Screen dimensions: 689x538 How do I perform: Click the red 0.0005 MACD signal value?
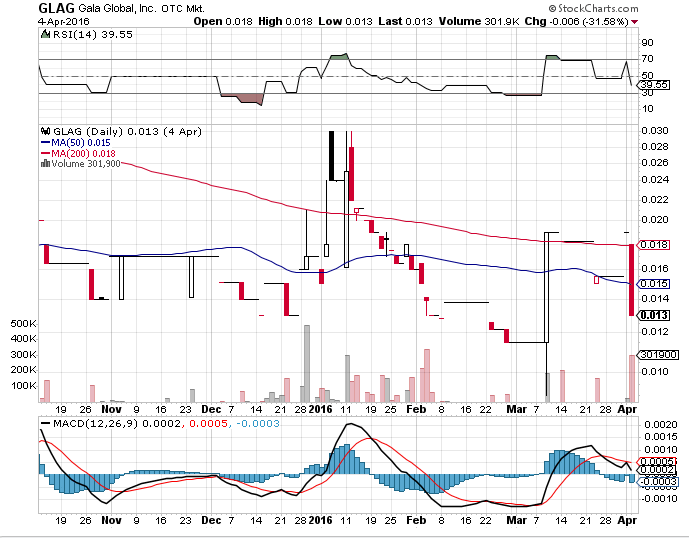tap(208, 424)
